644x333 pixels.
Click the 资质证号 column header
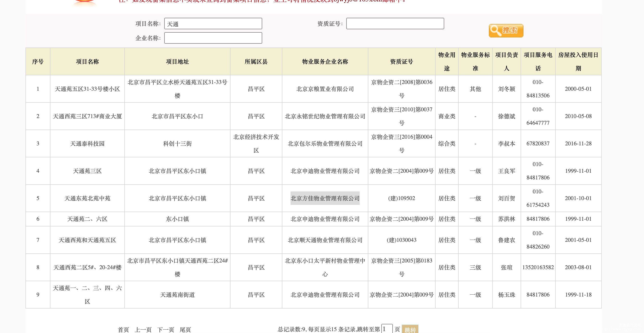[x=401, y=62]
